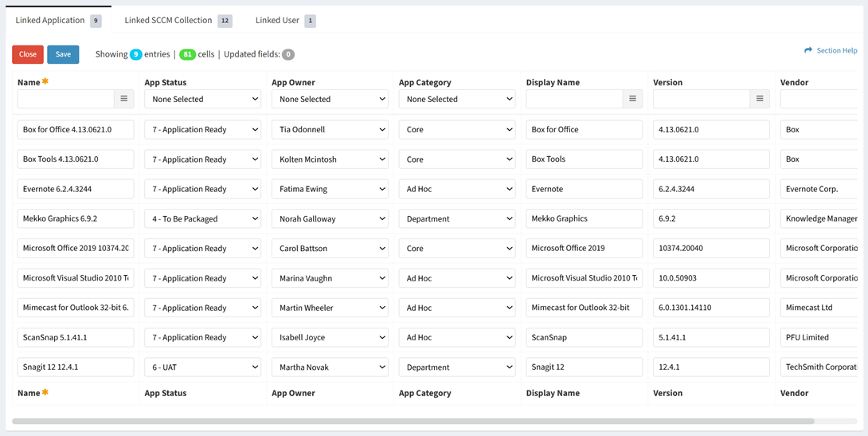Screen dimensions: 868x436
Task: Expand the App Owner filter dropdown
Action: [330, 99]
